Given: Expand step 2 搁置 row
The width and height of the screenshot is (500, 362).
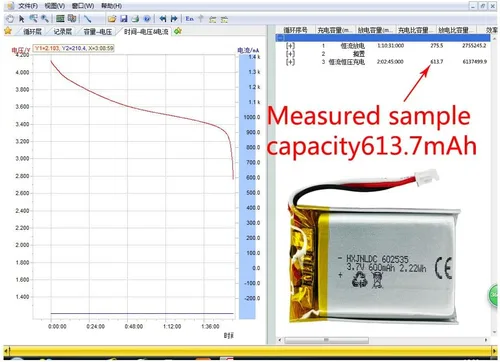Looking at the screenshot, I should click(290, 54).
